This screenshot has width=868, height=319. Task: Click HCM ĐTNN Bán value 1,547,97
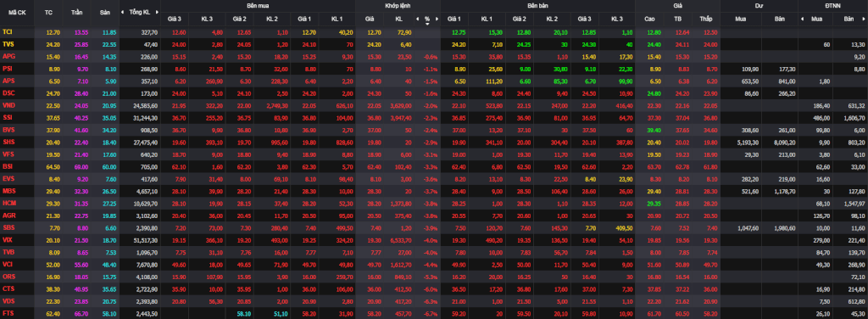point(854,204)
